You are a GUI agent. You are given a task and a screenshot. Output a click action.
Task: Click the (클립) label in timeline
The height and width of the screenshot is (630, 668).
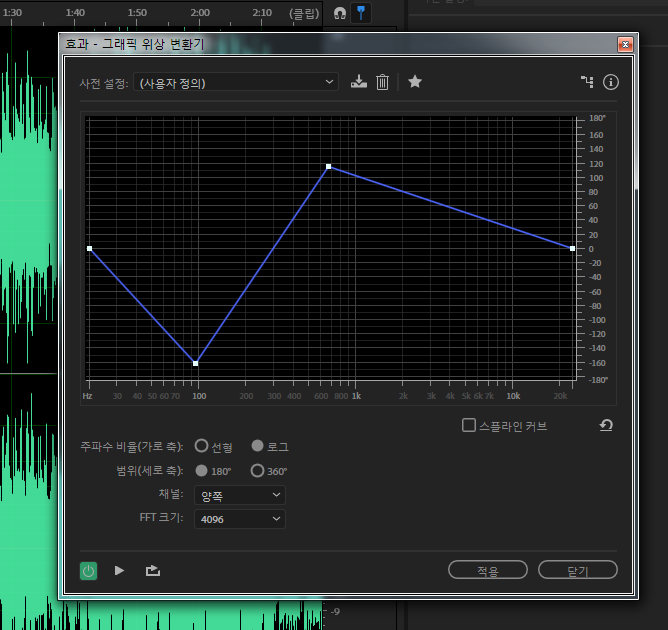304,14
